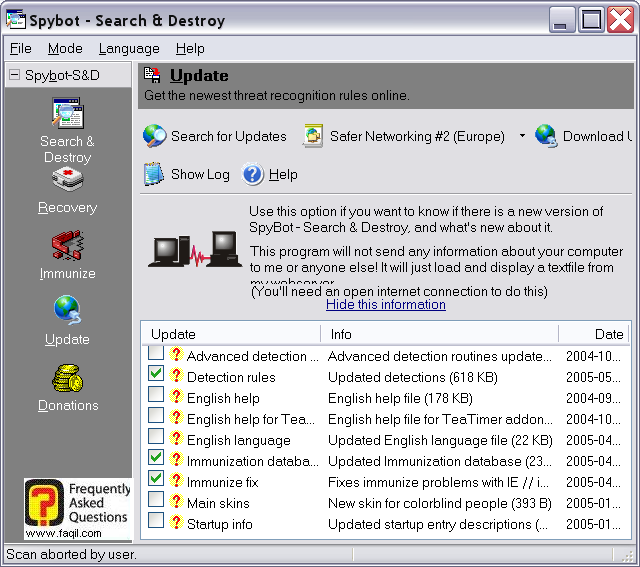This screenshot has width=640, height=567.
Task: Click the Hide this information link
Action: pos(386,305)
